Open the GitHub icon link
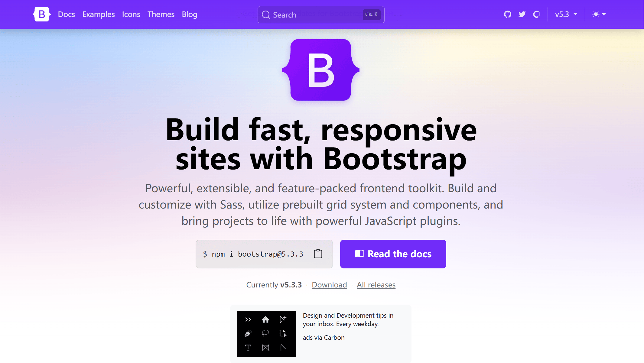Image resolution: width=644 pixels, height=363 pixels. 507,14
